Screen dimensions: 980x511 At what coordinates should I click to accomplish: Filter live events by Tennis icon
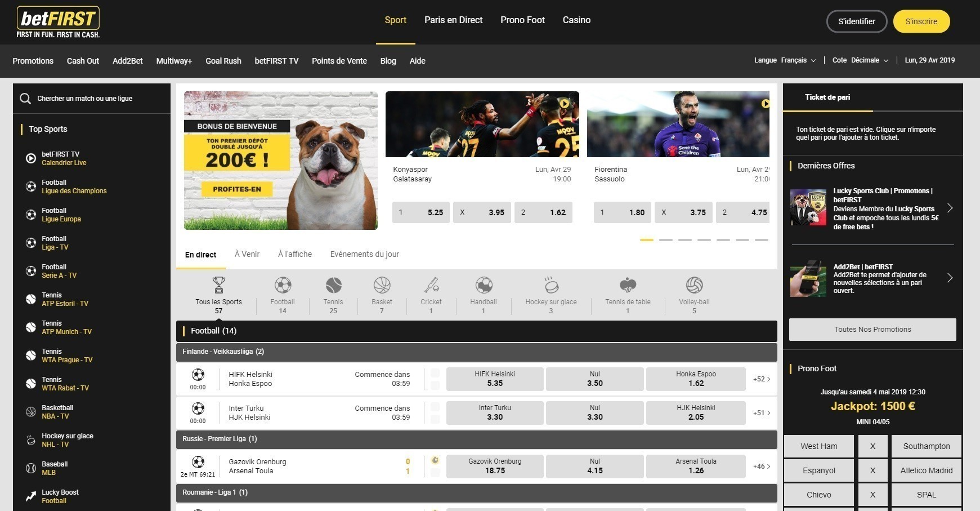tap(333, 285)
